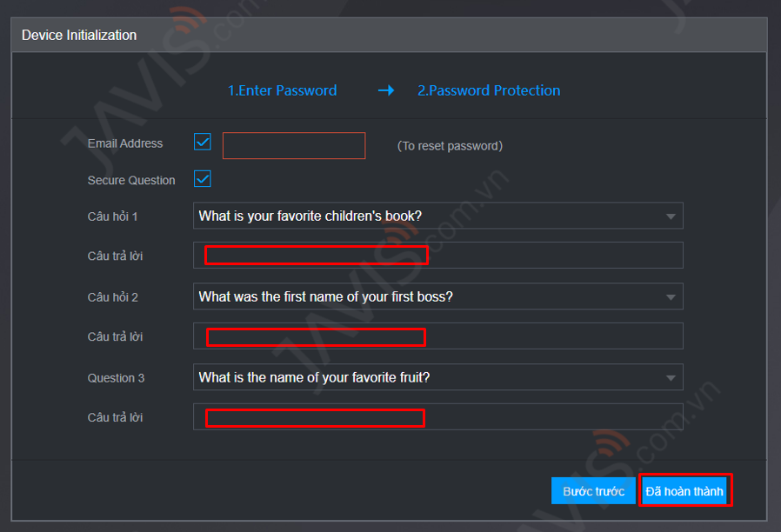Expand the first boss question dropdown
Viewport: 781px width, 532px height.
[x=437, y=296]
